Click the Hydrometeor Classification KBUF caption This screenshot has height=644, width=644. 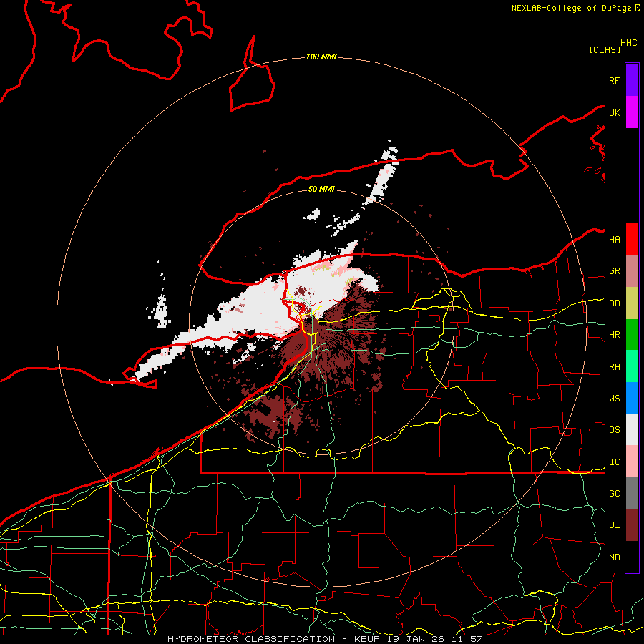tap(325, 639)
